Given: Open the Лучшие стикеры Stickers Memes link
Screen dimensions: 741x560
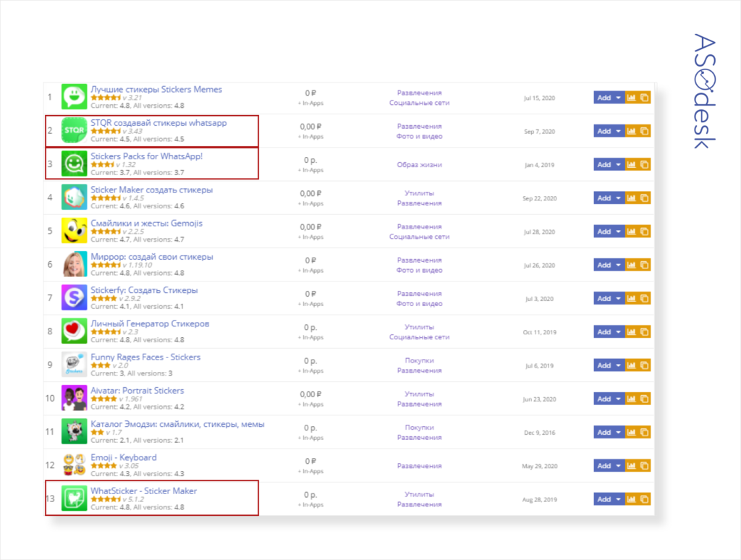Looking at the screenshot, I should (x=156, y=89).
